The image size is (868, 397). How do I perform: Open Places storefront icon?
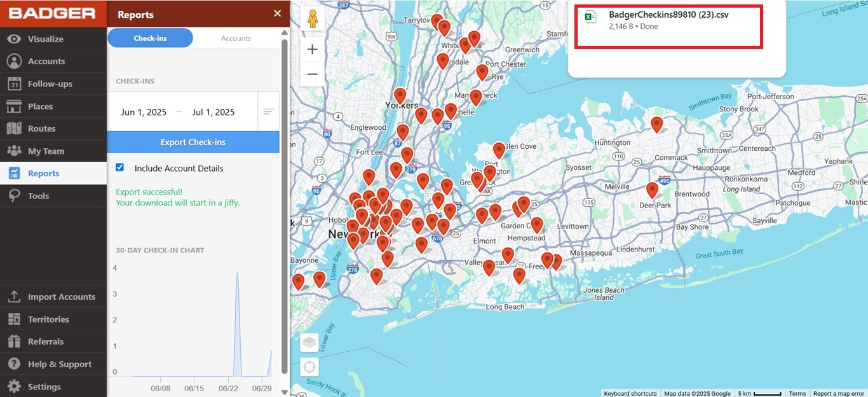tap(14, 106)
